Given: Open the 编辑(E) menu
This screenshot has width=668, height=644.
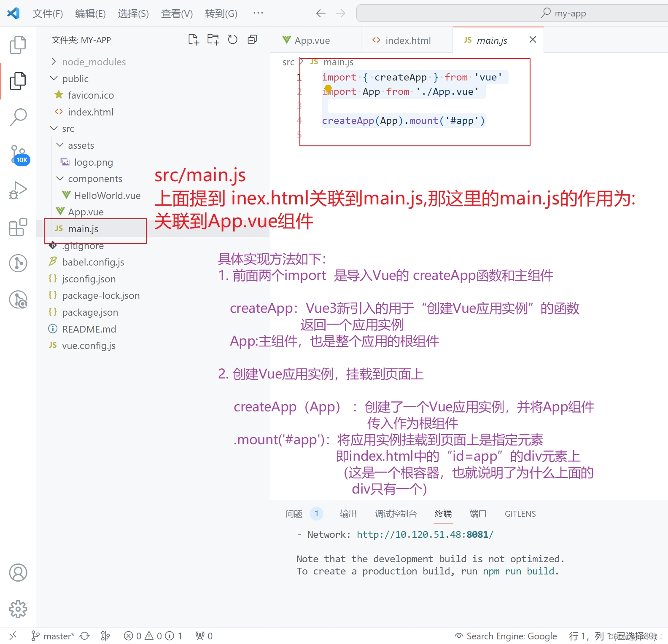Looking at the screenshot, I should 90,13.
